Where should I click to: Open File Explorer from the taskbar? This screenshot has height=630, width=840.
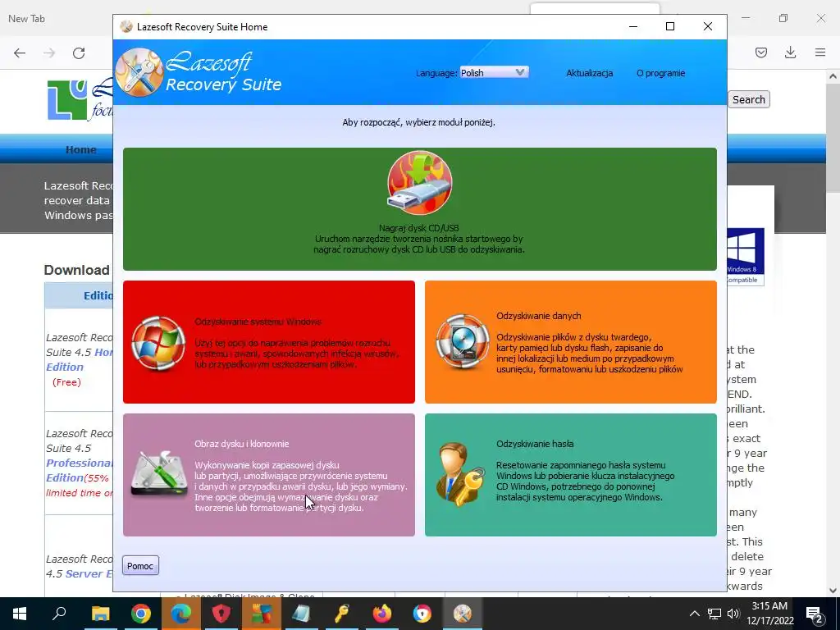[x=100, y=614]
